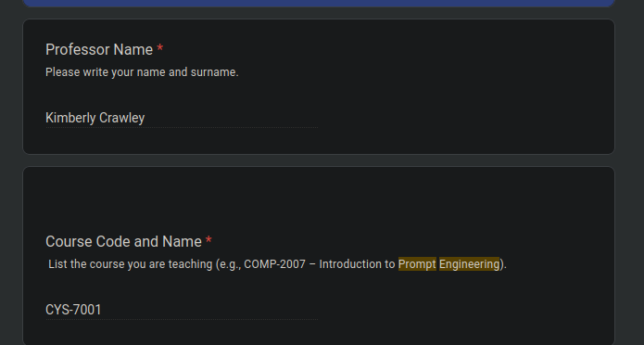Click blank space above Course Code and Name title

click(x=319, y=199)
